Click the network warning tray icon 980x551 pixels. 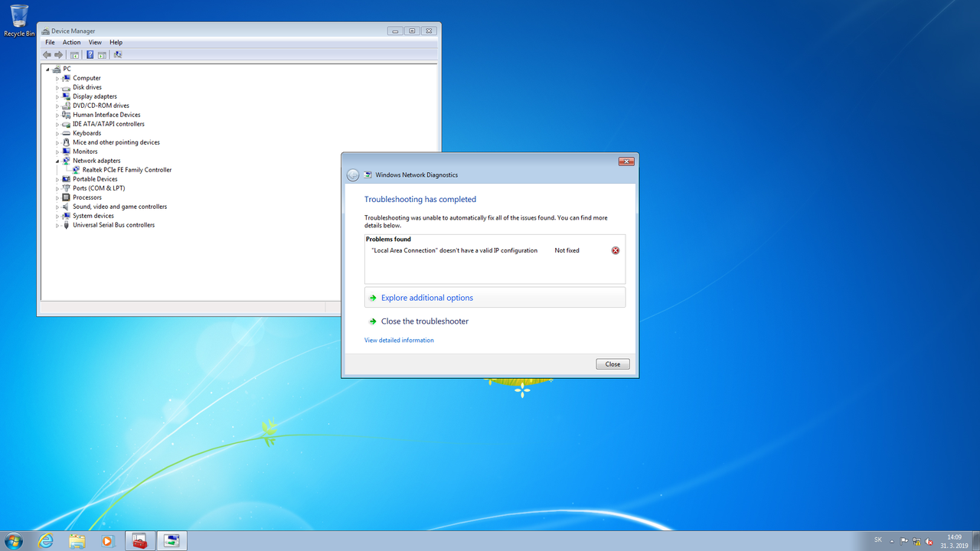pyautogui.click(x=916, y=541)
